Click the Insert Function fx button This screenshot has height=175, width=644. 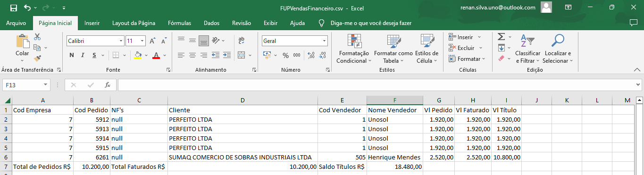[108, 85]
